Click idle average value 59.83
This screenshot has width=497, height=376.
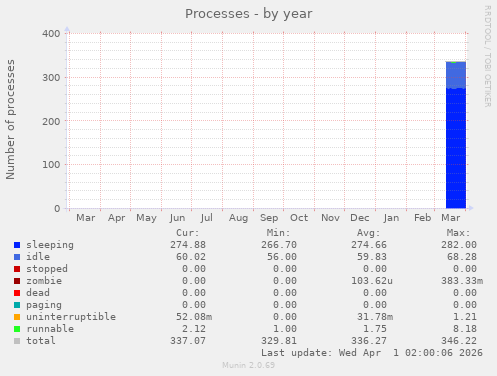pyautogui.click(x=372, y=257)
